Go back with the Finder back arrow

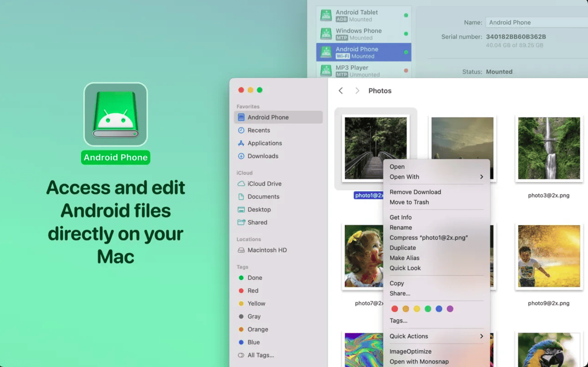point(341,91)
